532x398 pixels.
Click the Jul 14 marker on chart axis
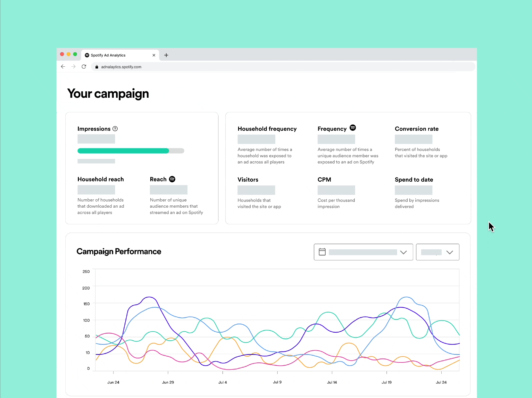tap(332, 382)
